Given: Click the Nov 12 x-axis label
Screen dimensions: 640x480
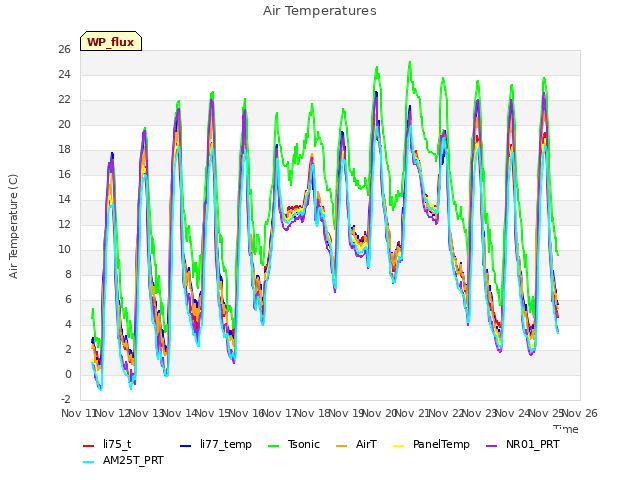Looking at the screenshot, I should click(112, 413).
